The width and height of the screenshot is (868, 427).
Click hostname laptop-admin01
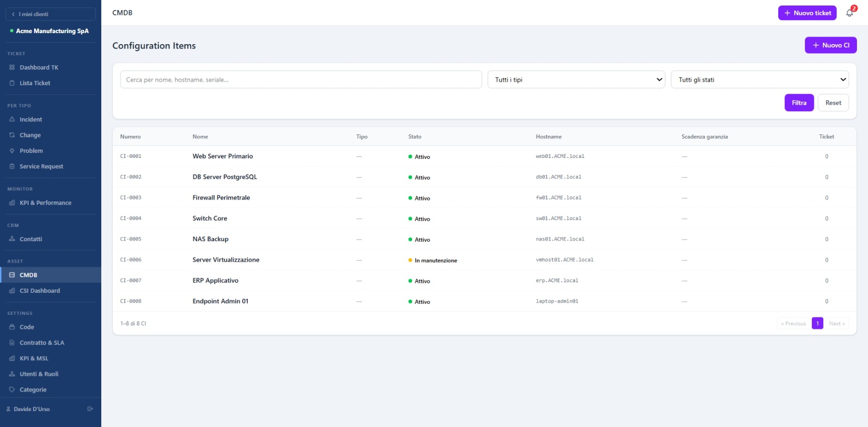[x=557, y=301]
